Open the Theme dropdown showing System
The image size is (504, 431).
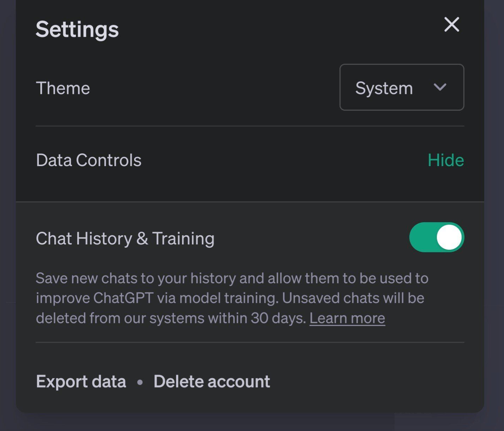pyautogui.click(x=402, y=87)
